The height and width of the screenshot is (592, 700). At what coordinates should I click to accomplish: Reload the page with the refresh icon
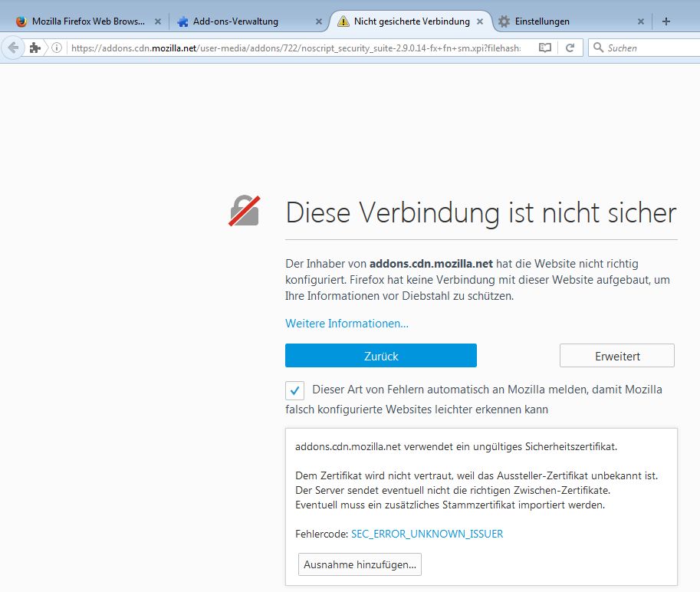[570, 48]
